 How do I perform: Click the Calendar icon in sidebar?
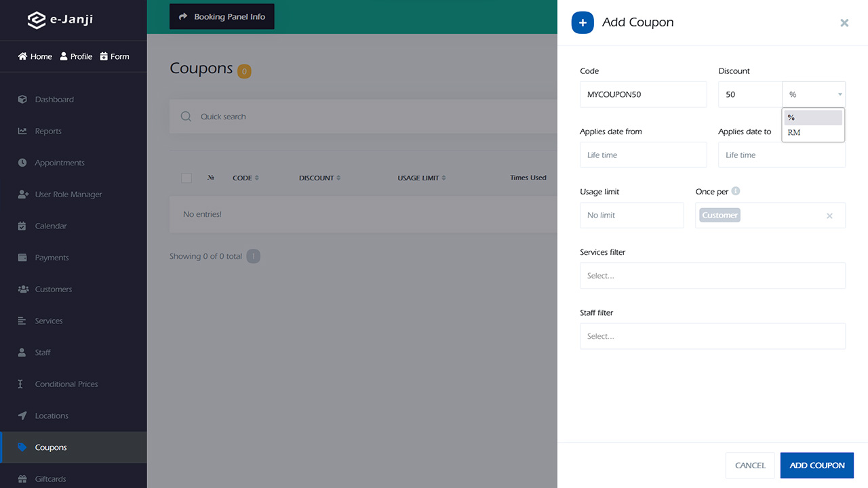coord(22,226)
